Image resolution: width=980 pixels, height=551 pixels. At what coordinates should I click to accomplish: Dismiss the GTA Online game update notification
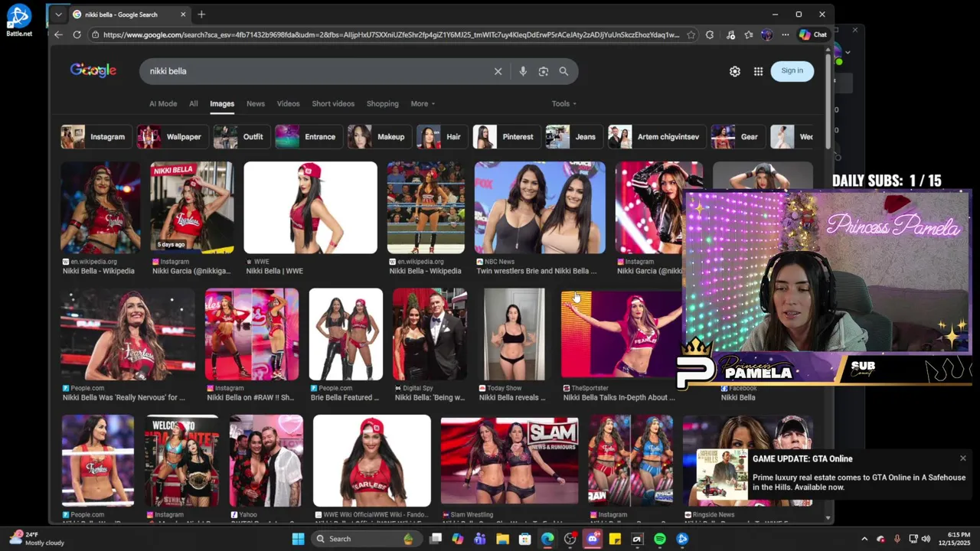pos(963,458)
